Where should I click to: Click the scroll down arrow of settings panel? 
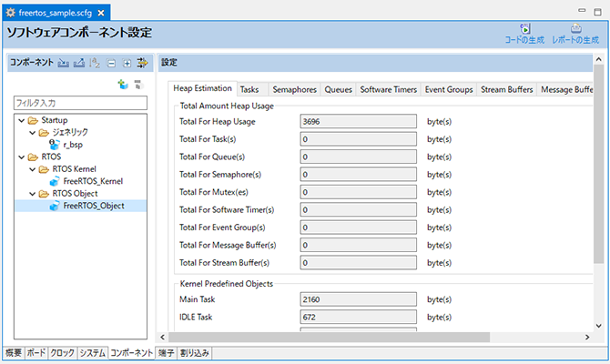click(598, 326)
